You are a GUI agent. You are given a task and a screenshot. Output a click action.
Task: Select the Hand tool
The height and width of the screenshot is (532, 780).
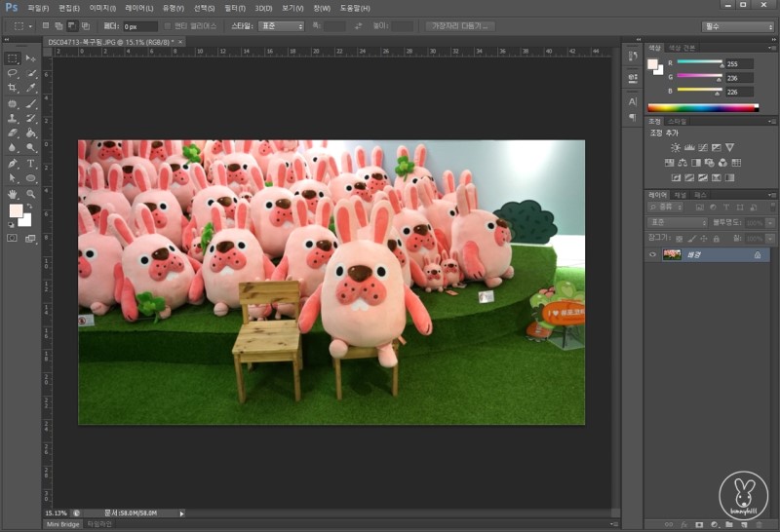pos(13,193)
